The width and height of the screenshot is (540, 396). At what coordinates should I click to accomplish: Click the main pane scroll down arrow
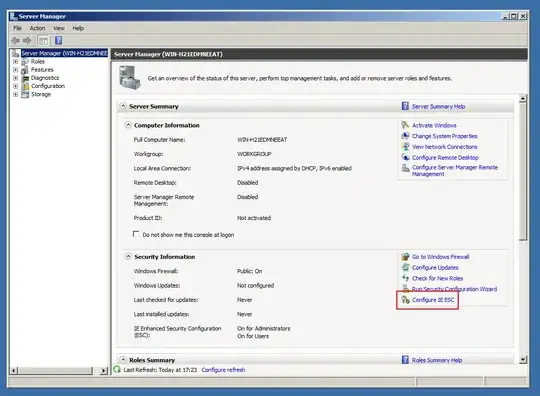523,359
